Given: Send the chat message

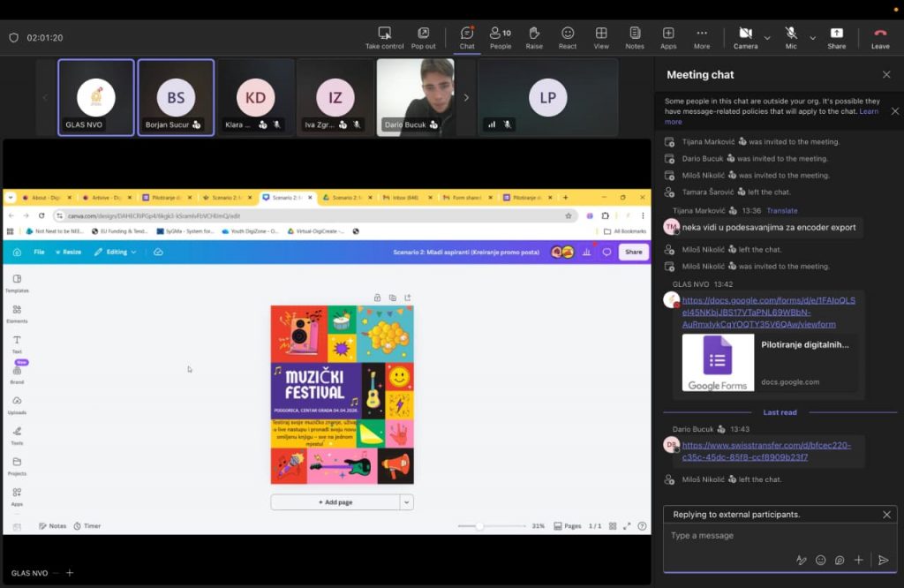Looking at the screenshot, I should [882, 560].
